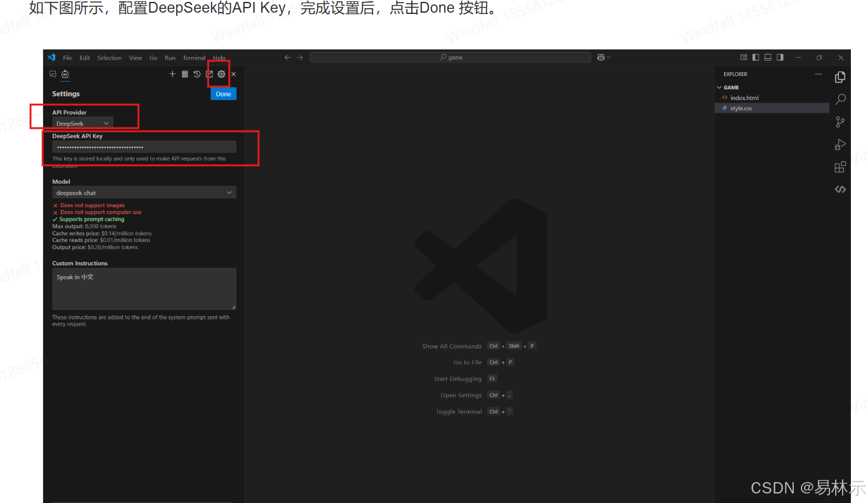Viewport: 868px width, 503px height.
Task: Start a new task with plus icon
Action: (x=172, y=74)
